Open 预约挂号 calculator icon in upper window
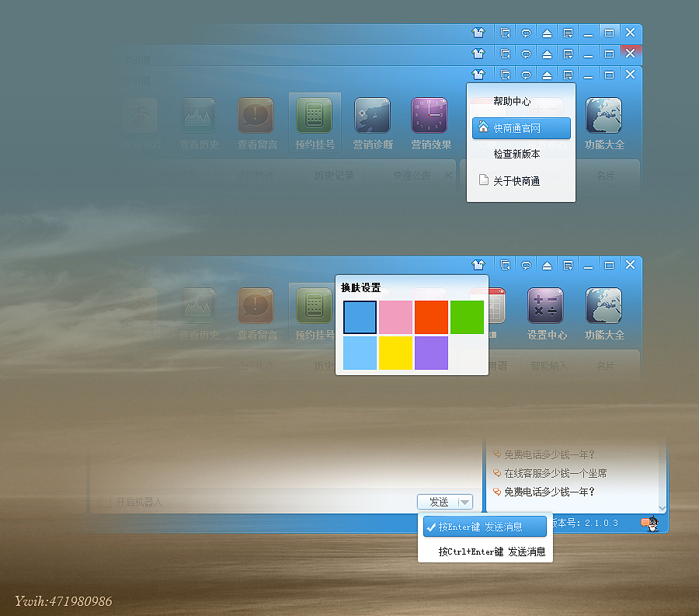 [314, 116]
